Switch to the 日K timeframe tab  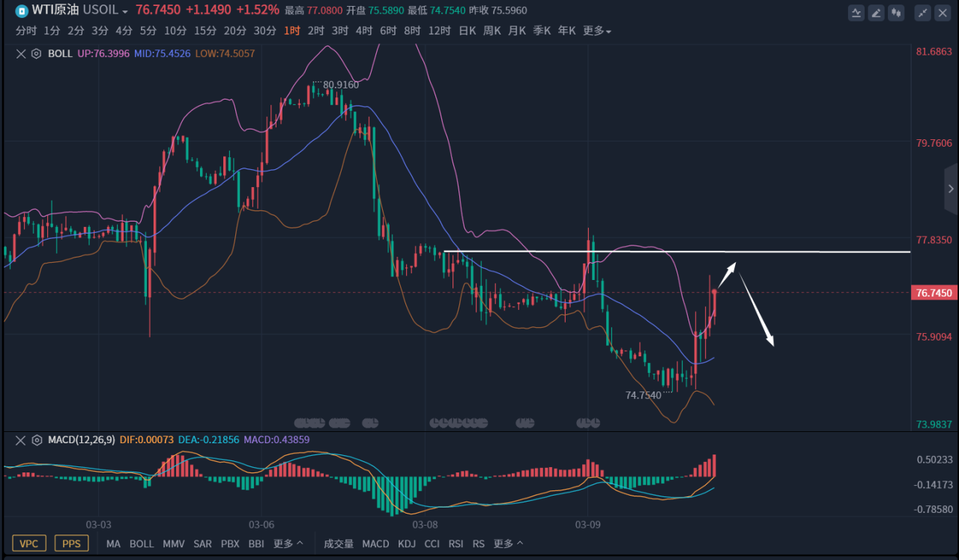coord(467,31)
